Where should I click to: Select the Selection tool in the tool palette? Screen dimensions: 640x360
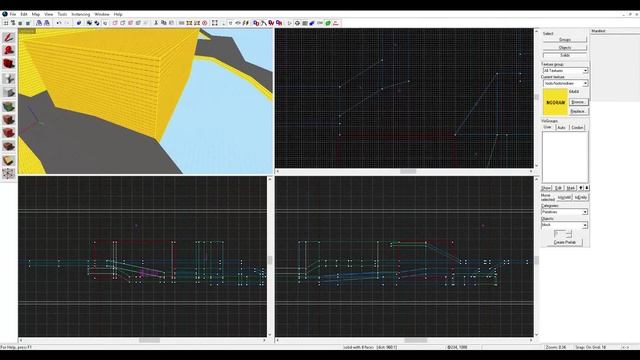(9, 38)
